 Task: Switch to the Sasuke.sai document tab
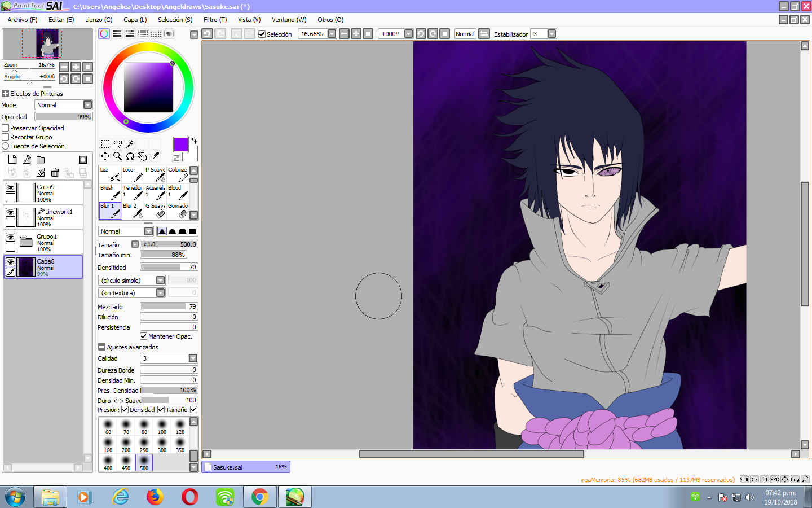(246, 467)
